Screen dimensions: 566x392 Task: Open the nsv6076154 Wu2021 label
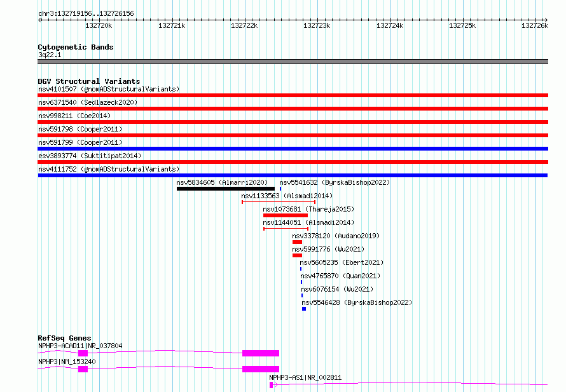337,289
